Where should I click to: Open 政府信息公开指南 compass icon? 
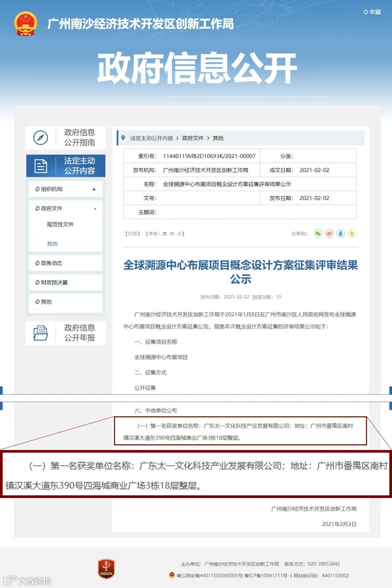click(x=41, y=138)
